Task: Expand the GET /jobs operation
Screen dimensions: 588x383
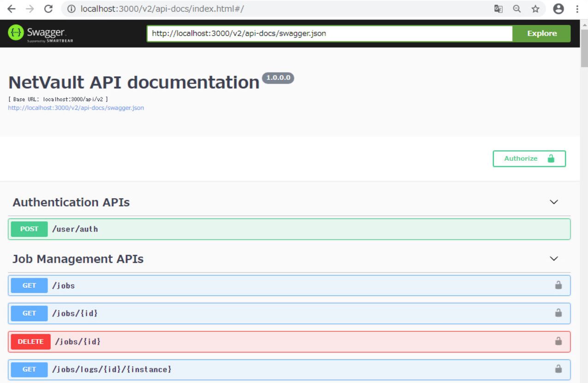Action: click(x=289, y=286)
